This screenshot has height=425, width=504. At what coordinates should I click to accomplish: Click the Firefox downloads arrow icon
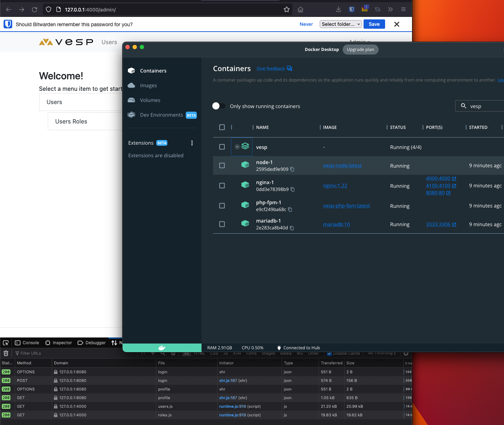click(338, 9)
